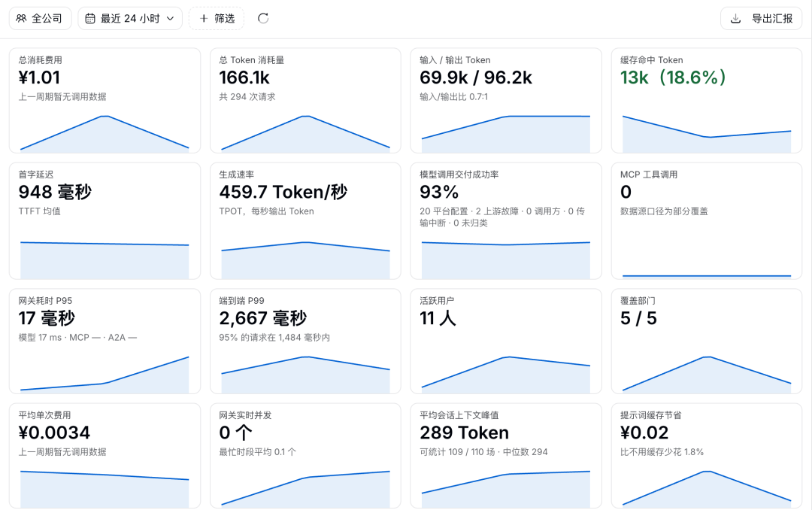The image size is (812, 510).
Task: Click TTFT 均值 subtitle
Action: tap(39, 211)
